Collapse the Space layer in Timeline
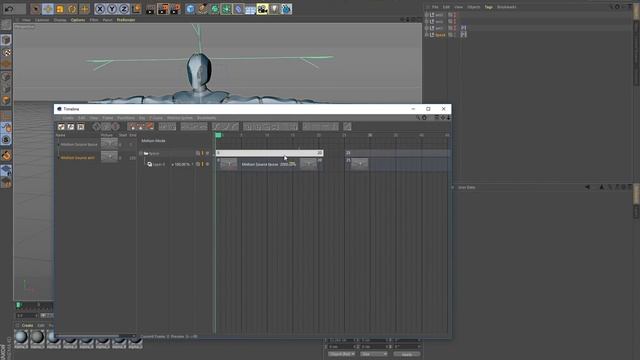Screen dimensions: 640x360 pyautogui.click(x=141, y=153)
